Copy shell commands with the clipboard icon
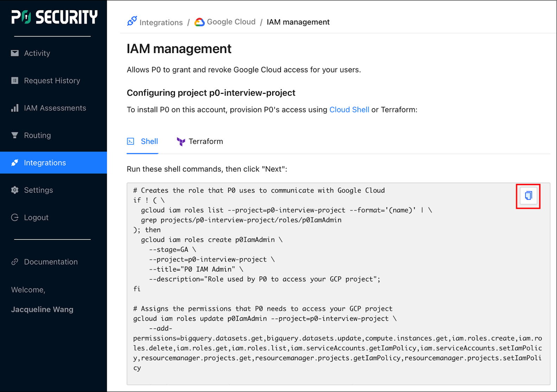Screen dimensions: 557x392 tap(528, 196)
